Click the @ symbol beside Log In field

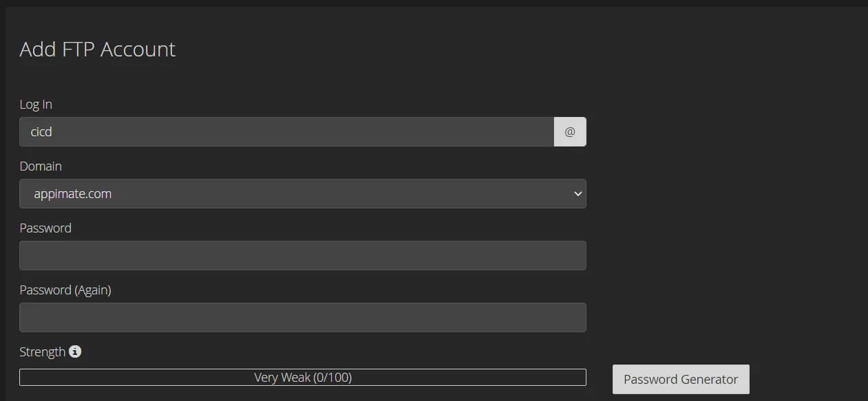tap(569, 132)
